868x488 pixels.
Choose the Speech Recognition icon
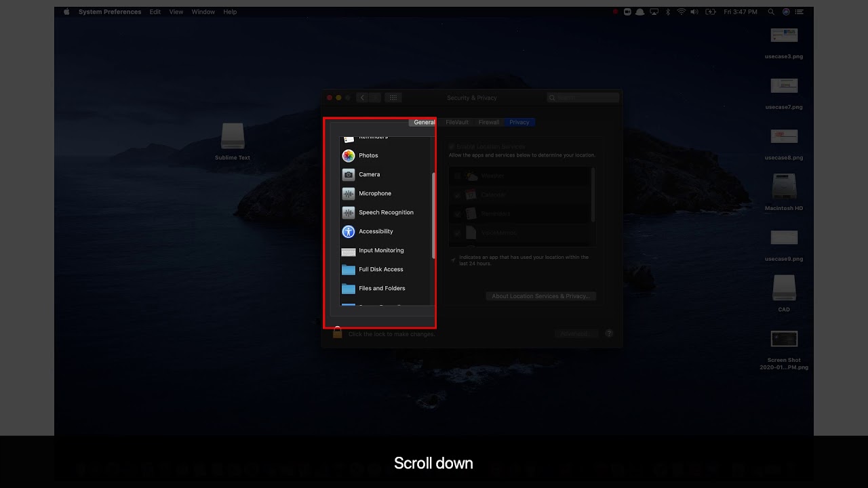[x=349, y=213]
